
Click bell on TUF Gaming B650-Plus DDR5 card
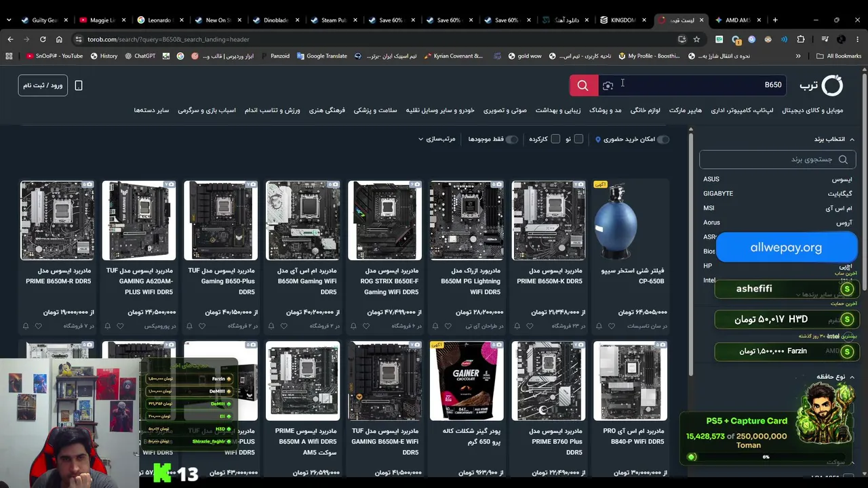[190, 326]
